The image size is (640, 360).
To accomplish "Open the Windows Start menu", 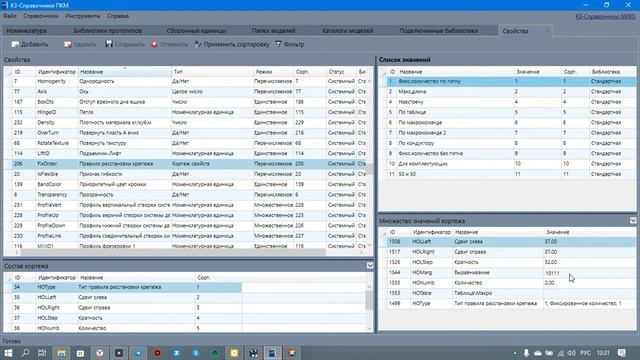I will (8, 353).
